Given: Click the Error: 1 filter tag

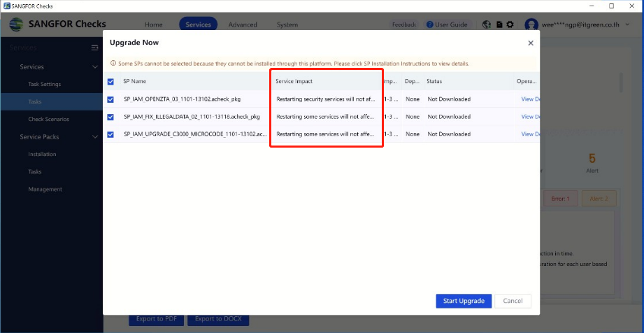Looking at the screenshot, I should (561, 199).
